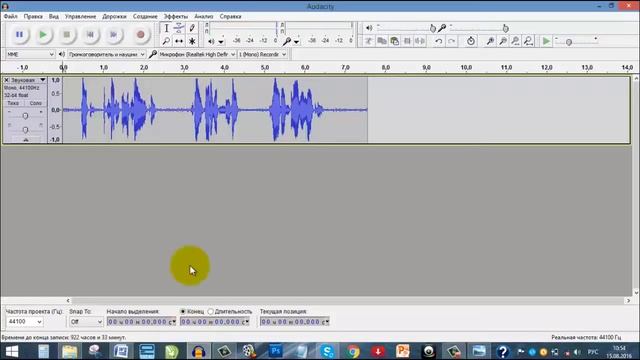Start playback with the green Play button
This screenshot has width=640, height=360.
[x=43, y=35]
